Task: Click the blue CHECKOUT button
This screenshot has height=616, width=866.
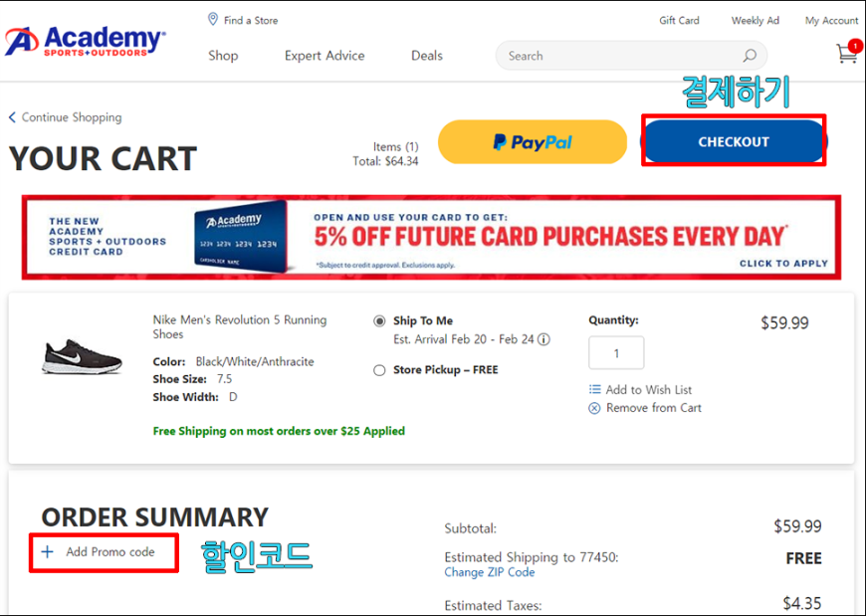Action: 734,142
